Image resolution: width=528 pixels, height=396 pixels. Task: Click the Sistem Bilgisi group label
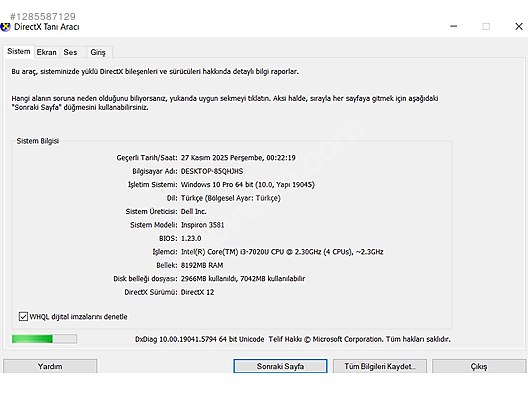pos(38,141)
